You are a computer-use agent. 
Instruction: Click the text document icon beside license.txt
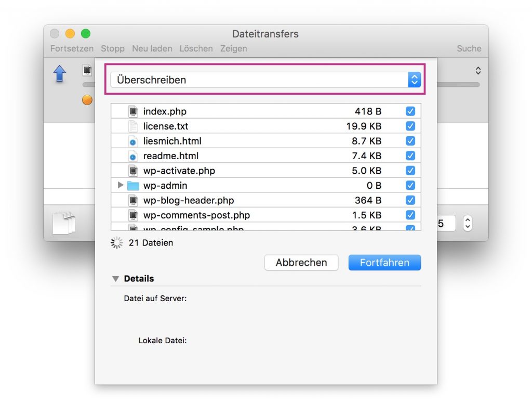tap(133, 126)
